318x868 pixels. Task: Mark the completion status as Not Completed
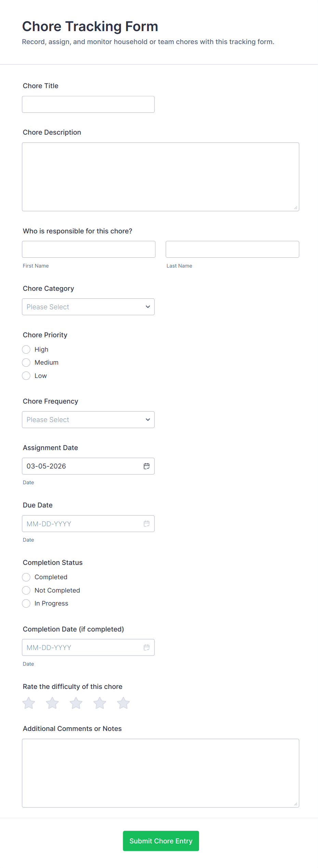(26, 590)
